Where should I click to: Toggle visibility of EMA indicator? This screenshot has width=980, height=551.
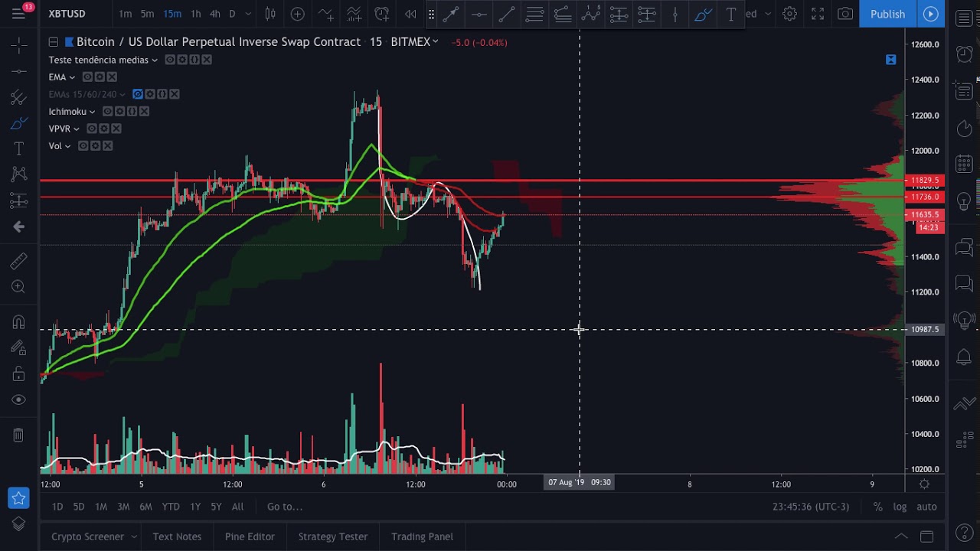(87, 77)
